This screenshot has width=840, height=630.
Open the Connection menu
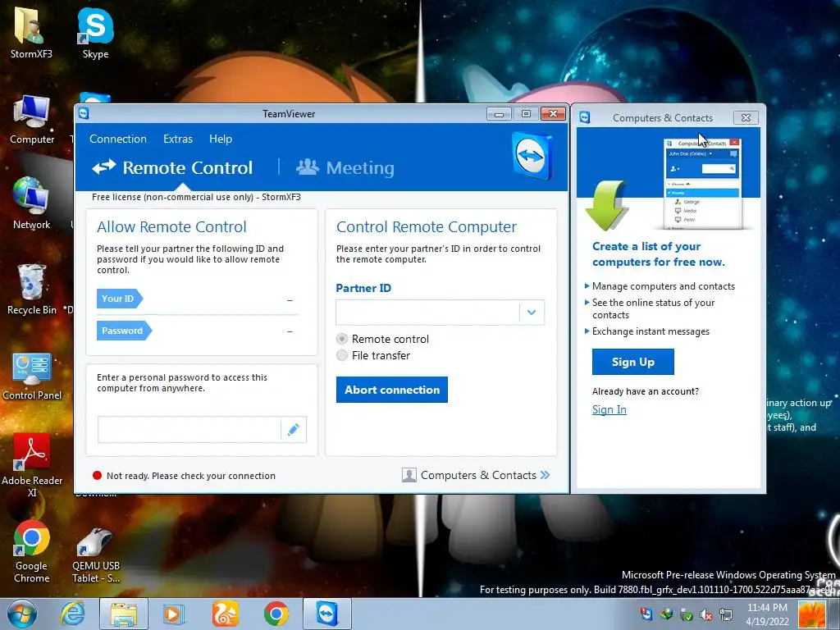tap(118, 139)
